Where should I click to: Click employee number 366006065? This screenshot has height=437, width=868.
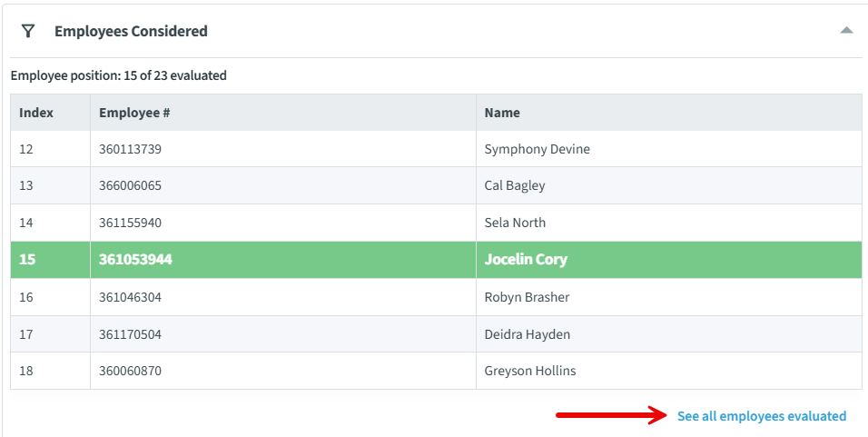tap(130, 185)
